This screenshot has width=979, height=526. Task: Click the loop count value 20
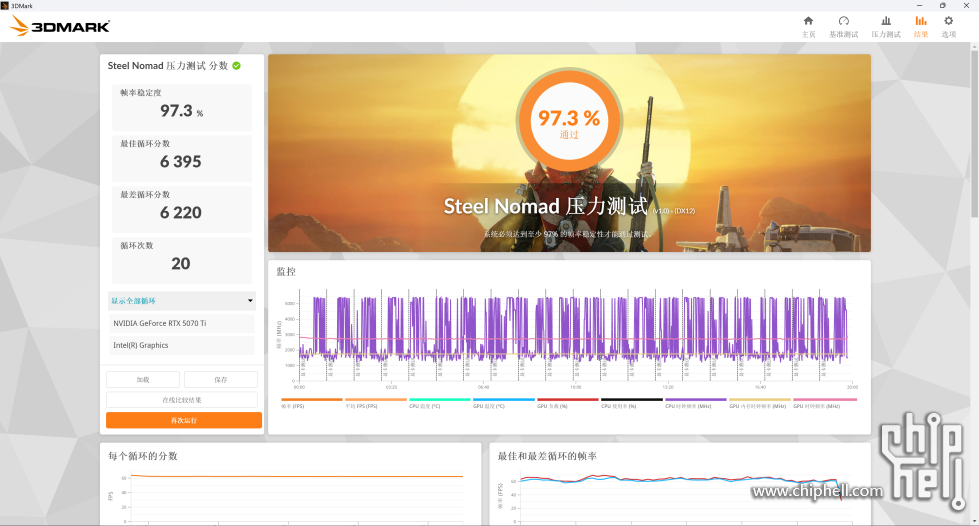click(x=180, y=264)
